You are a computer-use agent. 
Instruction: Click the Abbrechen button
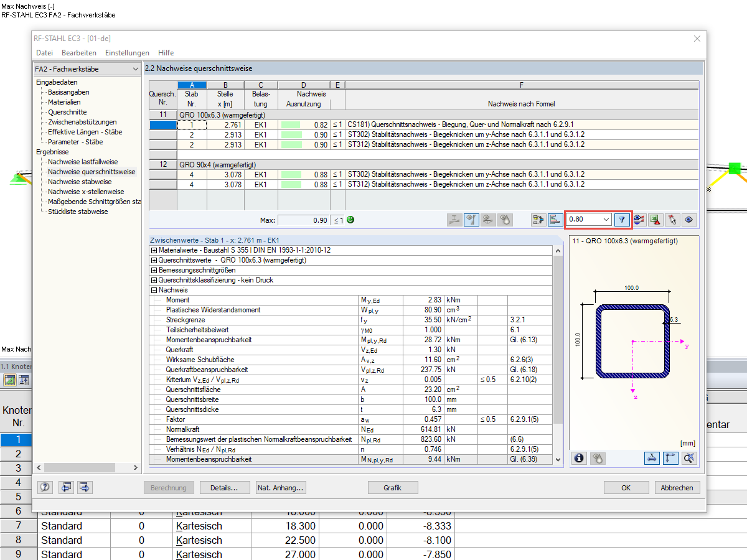tap(677, 488)
